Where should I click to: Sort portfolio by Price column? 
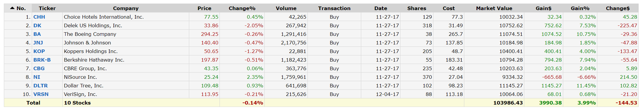coord(204,8)
